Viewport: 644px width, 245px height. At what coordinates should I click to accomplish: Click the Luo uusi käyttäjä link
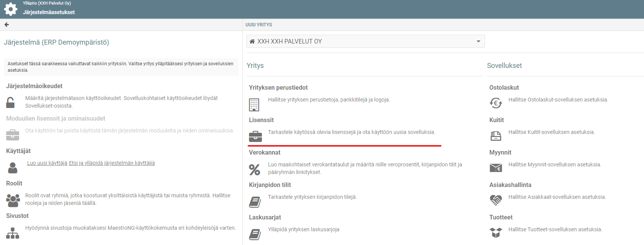(x=47, y=163)
